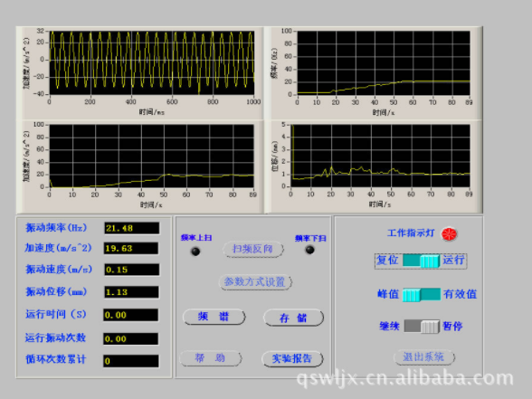Select the 加速度 value field showing 19.63
Screen dimensions: 532x399
(131, 248)
